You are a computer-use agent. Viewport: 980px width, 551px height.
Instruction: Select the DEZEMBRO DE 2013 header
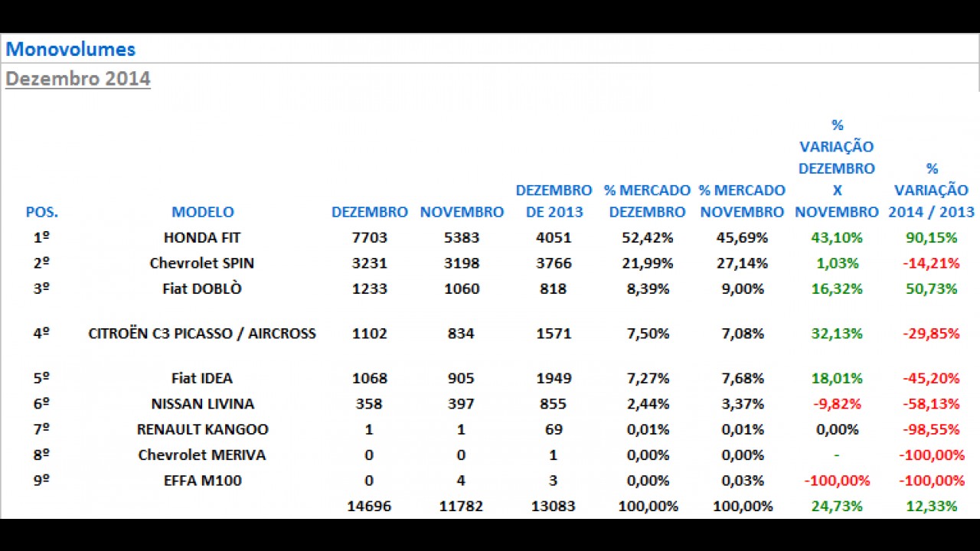554,201
